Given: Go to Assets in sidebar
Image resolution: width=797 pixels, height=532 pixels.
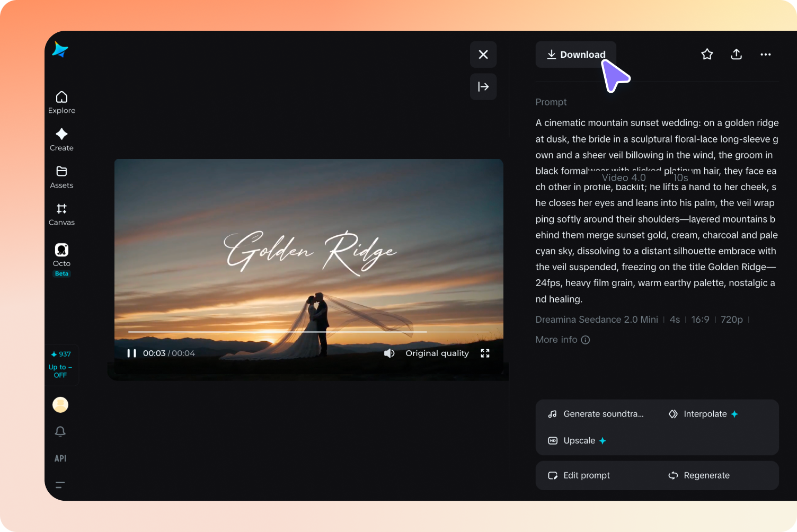Looking at the screenshot, I should tap(61, 178).
